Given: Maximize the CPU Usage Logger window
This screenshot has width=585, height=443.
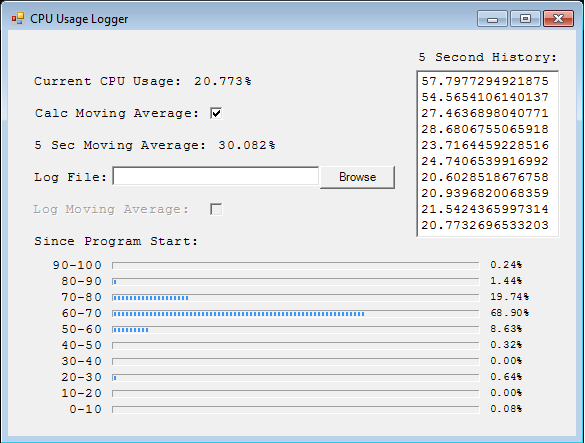Looking at the screenshot, I should (x=525, y=19).
